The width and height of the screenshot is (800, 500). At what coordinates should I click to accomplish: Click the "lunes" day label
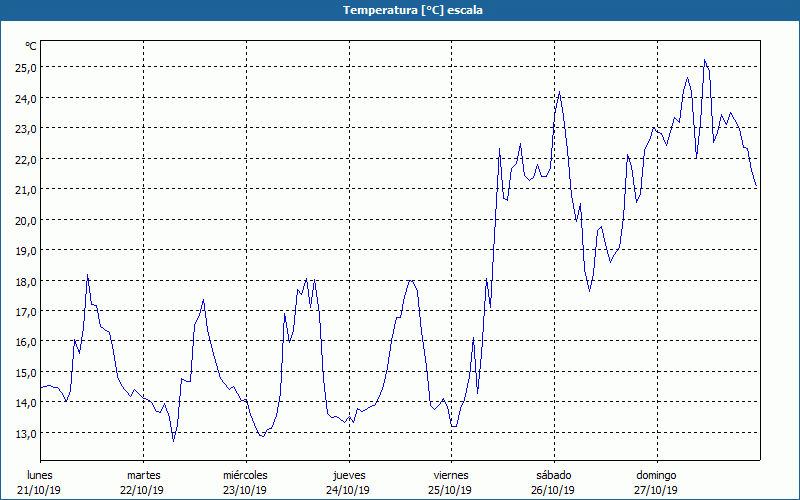(40, 475)
